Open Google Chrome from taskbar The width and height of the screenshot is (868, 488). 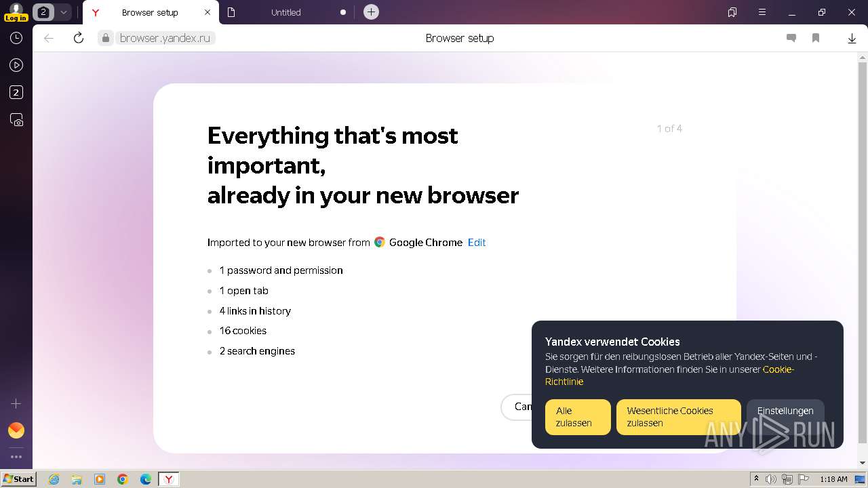pos(123,479)
